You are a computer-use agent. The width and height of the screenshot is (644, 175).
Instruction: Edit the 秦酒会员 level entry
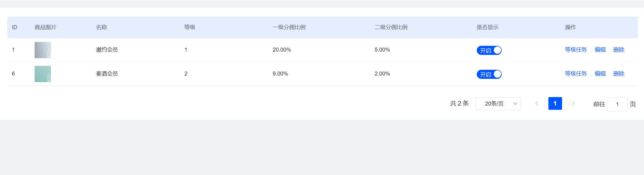click(x=600, y=74)
